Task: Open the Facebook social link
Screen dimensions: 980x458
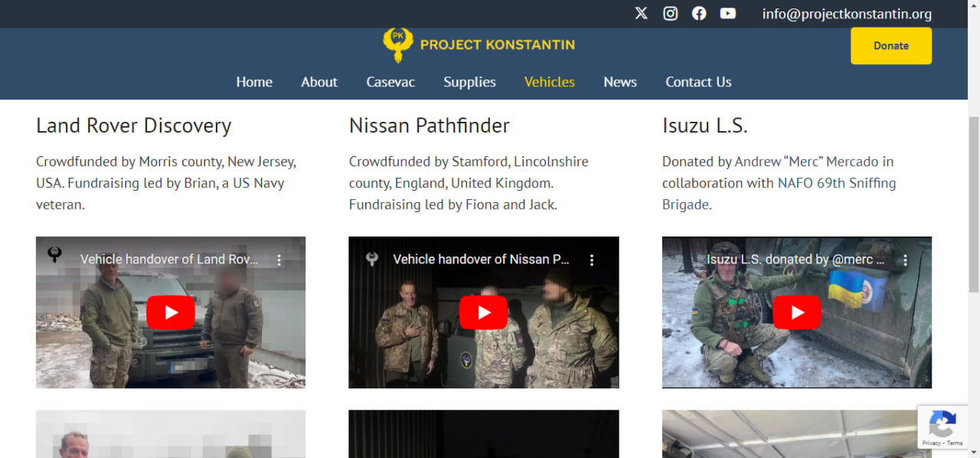Action: point(699,13)
